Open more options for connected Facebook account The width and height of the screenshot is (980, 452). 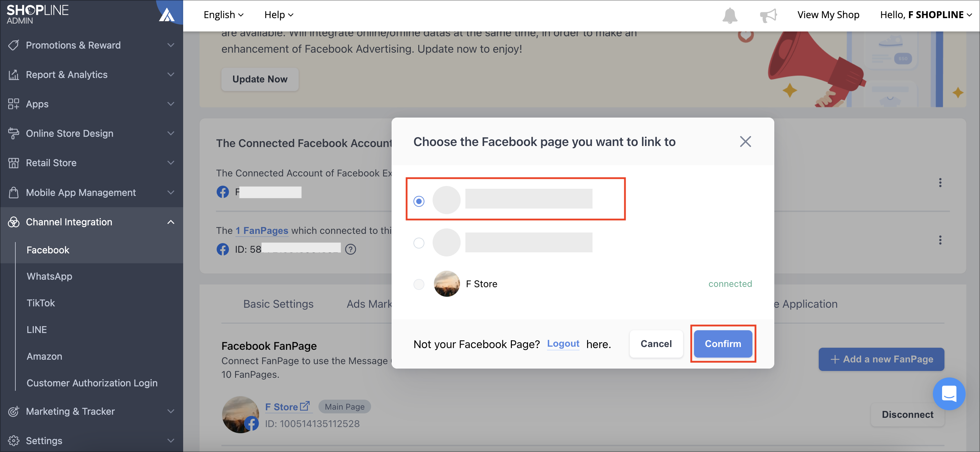click(x=940, y=182)
